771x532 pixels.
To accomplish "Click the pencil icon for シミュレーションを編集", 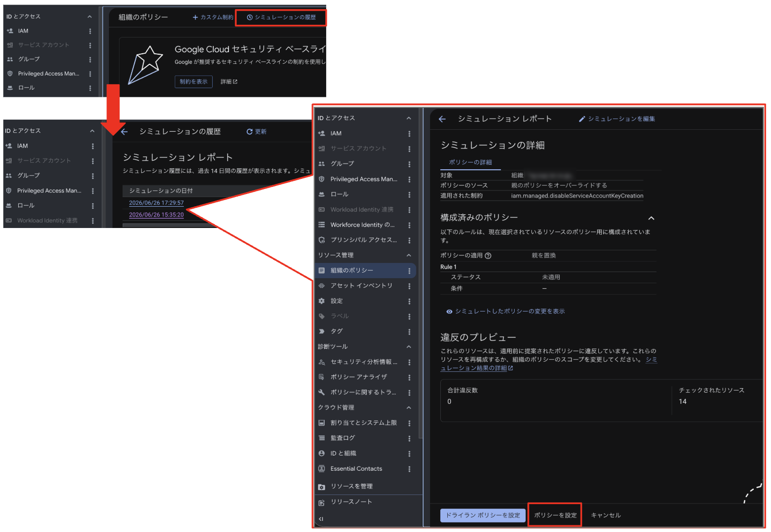I will tap(582, 119).
